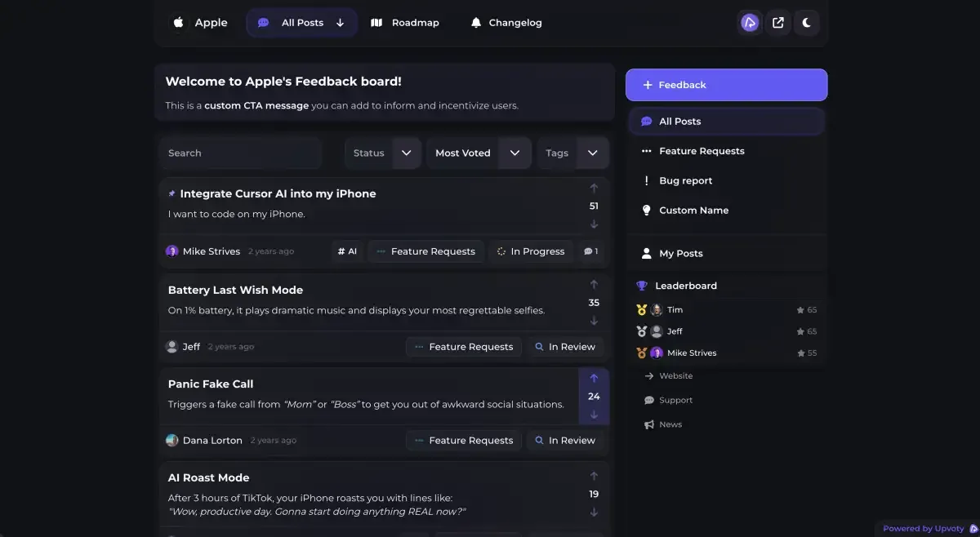Click Feature Requests tag on Panic Fake Call

tap(464, 440)
